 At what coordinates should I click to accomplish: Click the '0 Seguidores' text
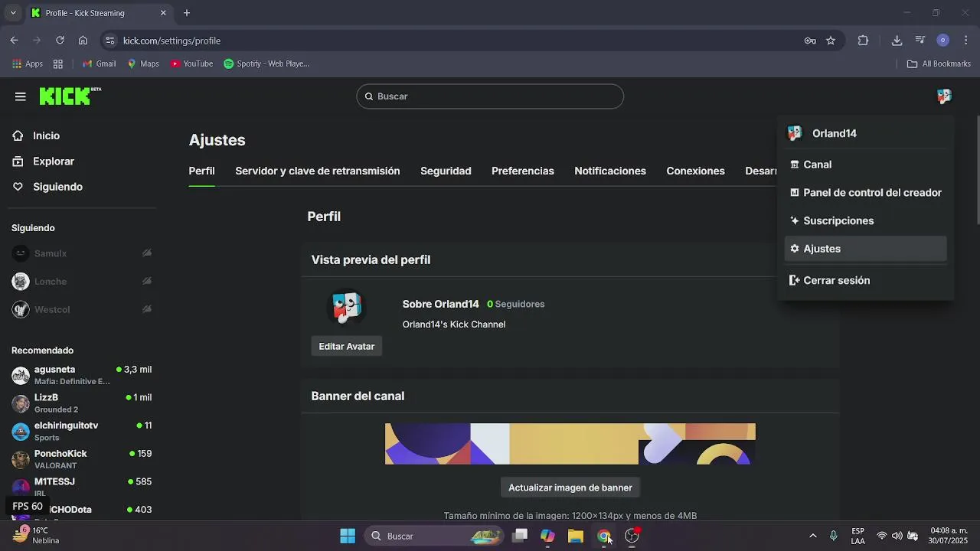516,304
